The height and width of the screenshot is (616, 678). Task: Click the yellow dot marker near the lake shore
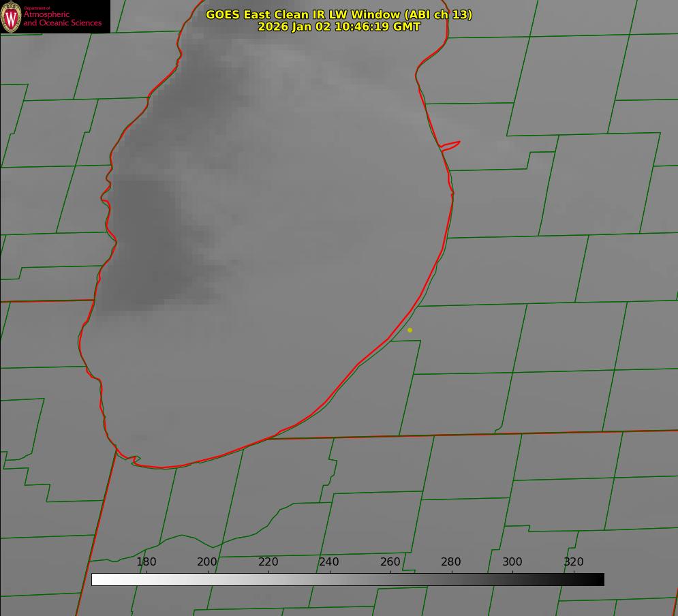(410, 330)
